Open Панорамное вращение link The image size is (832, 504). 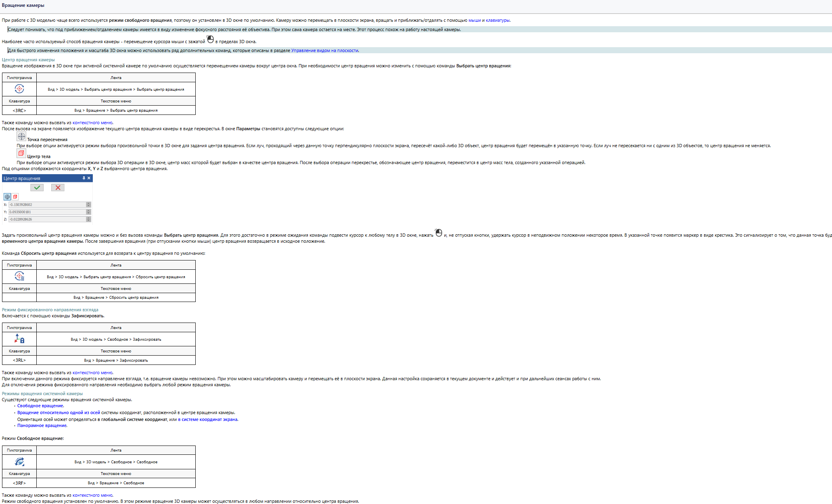(x=42, y=425)
